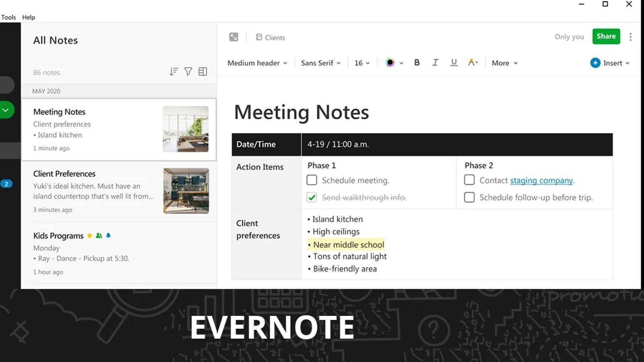Click the Meeting Notes title heading

pos(301,112)
